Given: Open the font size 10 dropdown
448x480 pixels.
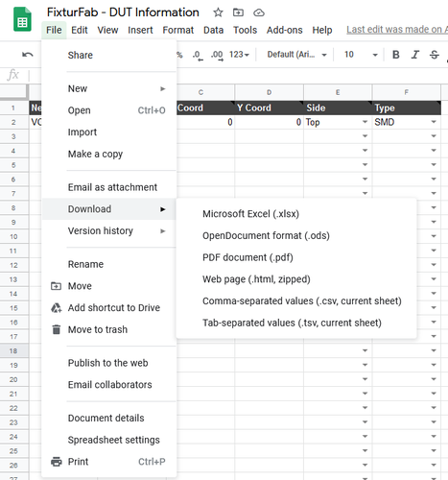Looking at the screenshot, I should [361, 55].
